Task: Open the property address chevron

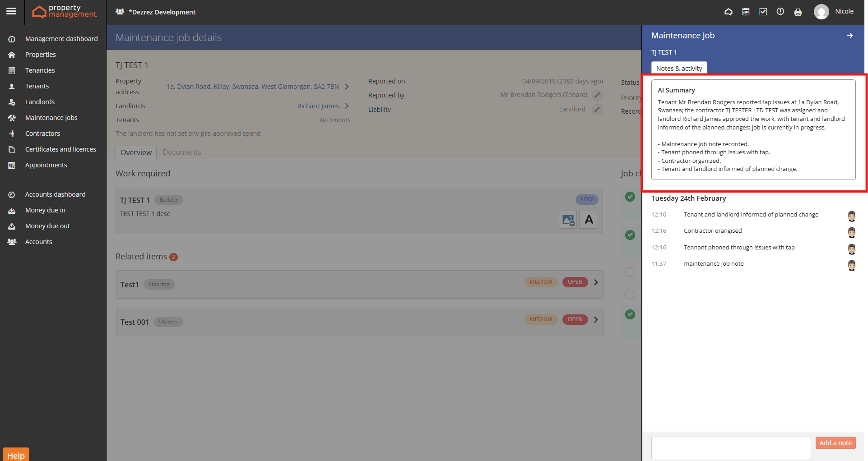Action: [347, 87]
